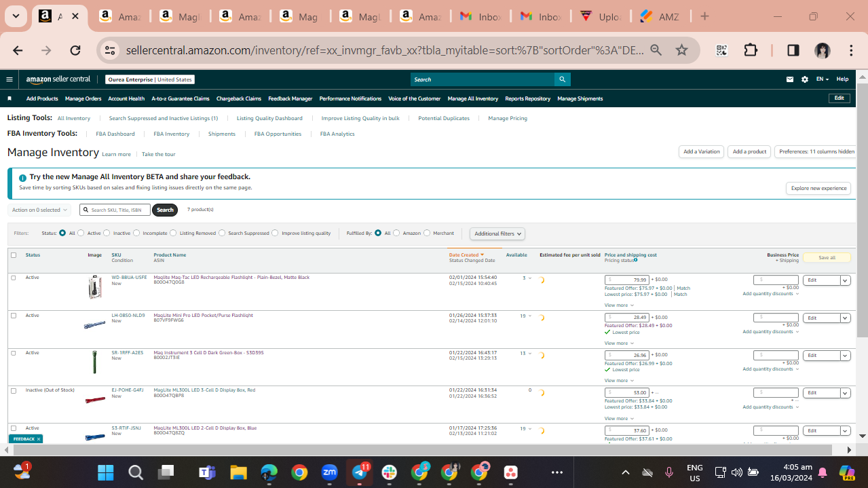Open the Seller Central mail messages icon
Viewport: 868px width, 488px height.
pyautogui.click(x=790, y=79)
